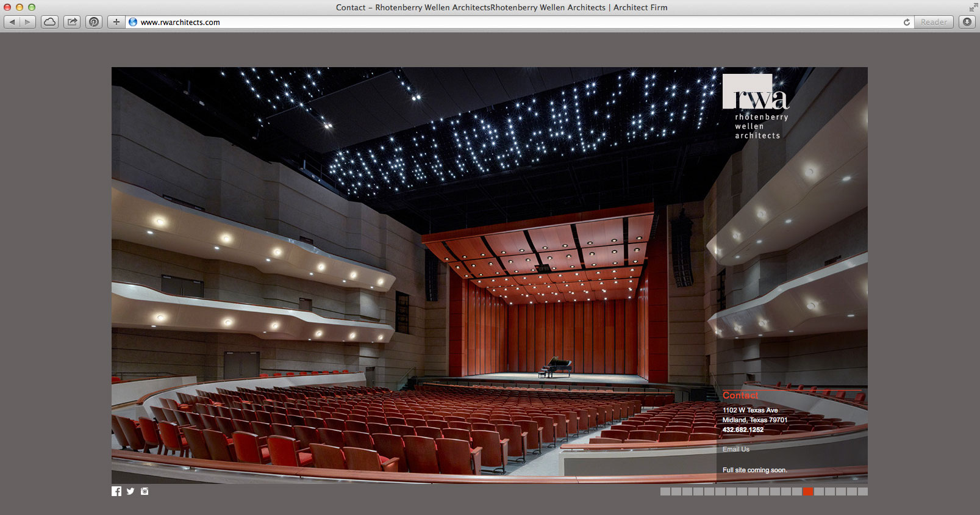Click the Full site coming soon text
The image size is (980, 515).
tap(755, 470)
